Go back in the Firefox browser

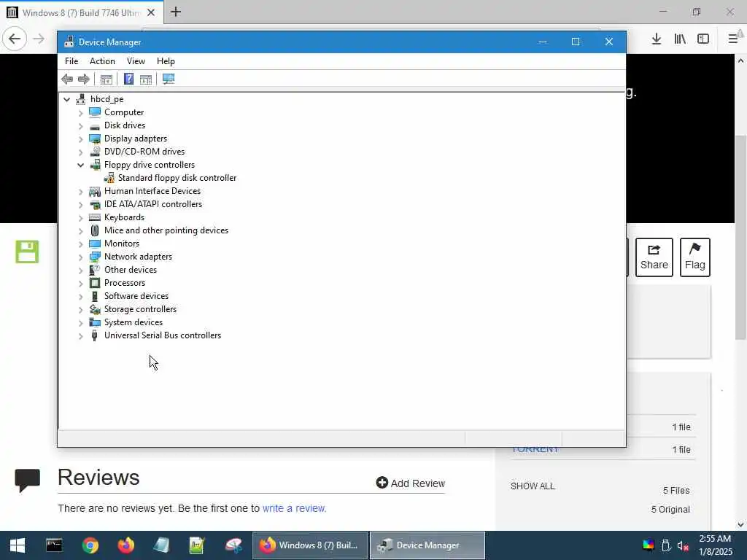click(15, 39)
